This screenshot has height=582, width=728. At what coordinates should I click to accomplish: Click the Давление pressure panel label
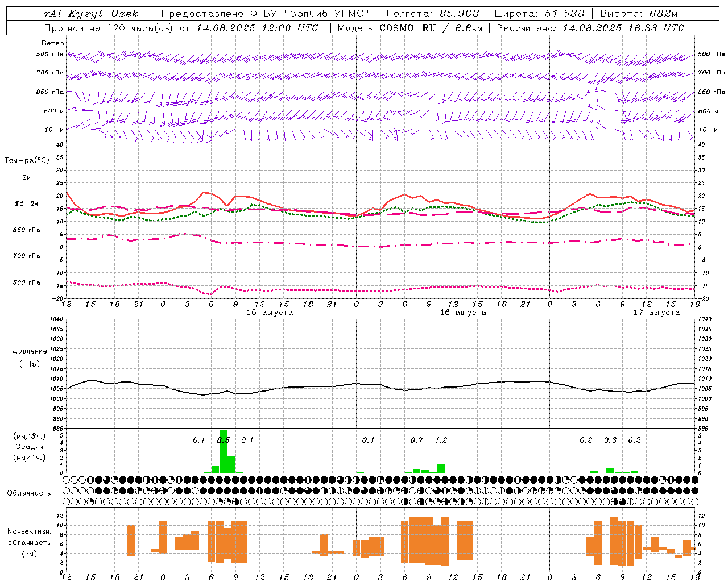tap(30, 351)
